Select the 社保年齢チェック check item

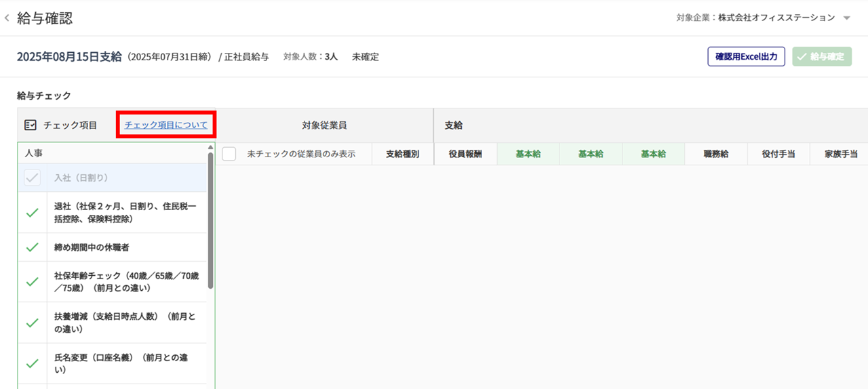[112, 282]
